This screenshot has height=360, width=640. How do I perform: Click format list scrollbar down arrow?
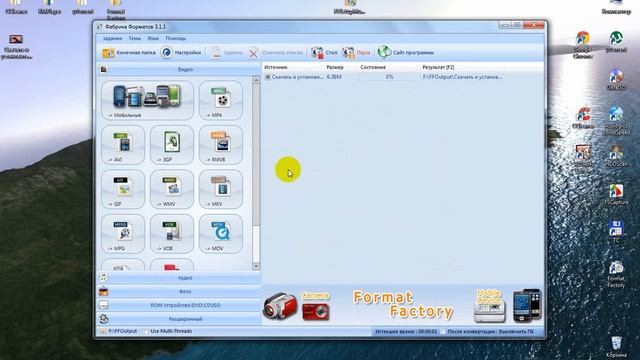256,267
